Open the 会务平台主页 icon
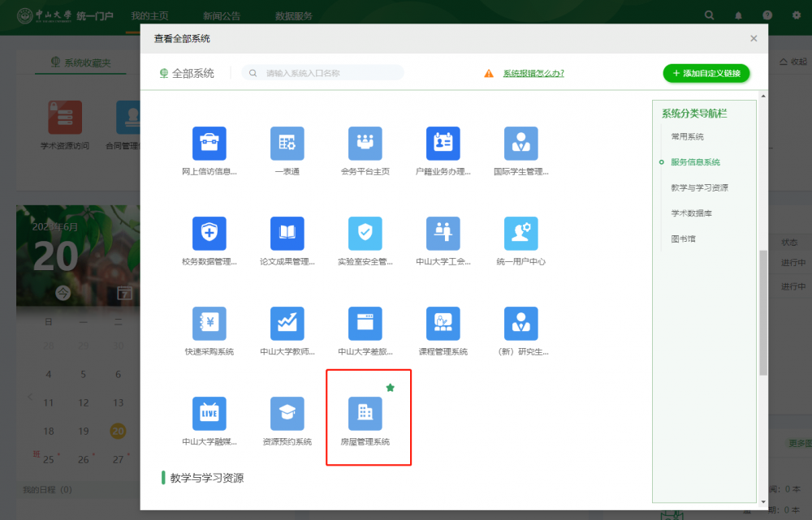The width and height of the screenshot is (812, 520). tap(365, 144)
